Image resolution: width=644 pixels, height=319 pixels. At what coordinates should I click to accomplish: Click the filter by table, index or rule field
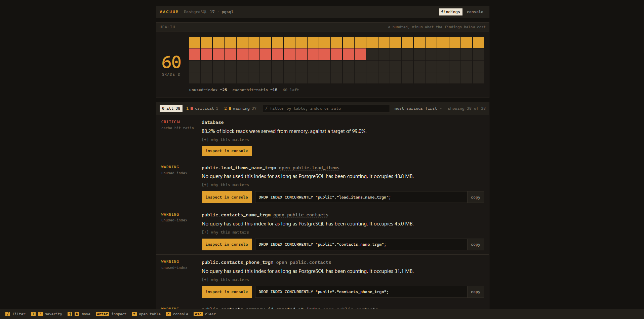point(326,108)
